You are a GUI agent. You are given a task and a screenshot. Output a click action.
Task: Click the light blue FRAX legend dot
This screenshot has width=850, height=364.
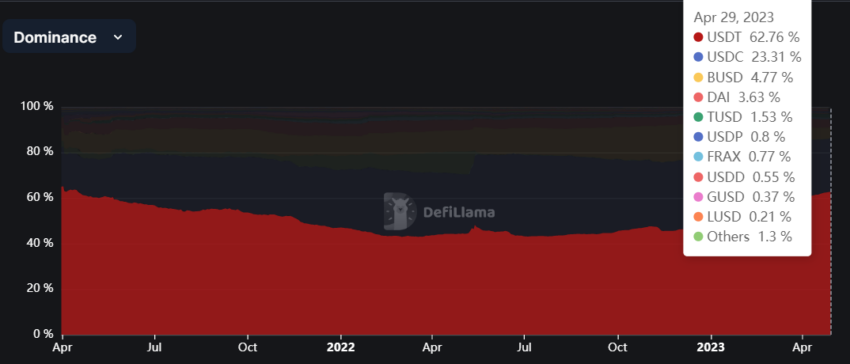(698, 157)
